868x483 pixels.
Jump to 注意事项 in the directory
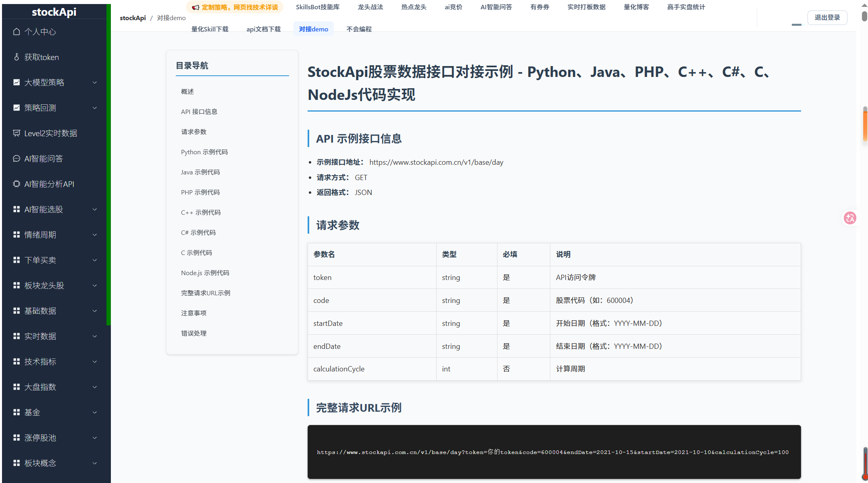tap(194, 313)
